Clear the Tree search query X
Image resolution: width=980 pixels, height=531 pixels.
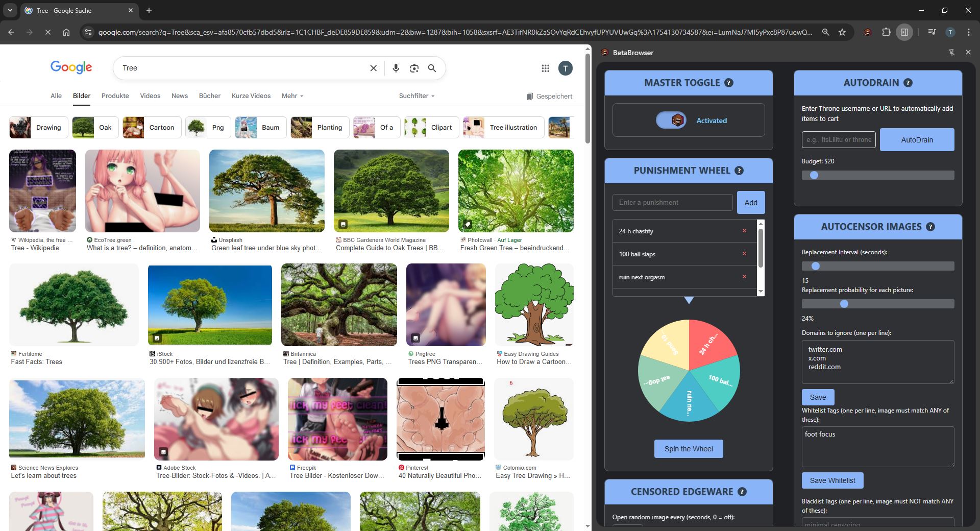[373, 68]
